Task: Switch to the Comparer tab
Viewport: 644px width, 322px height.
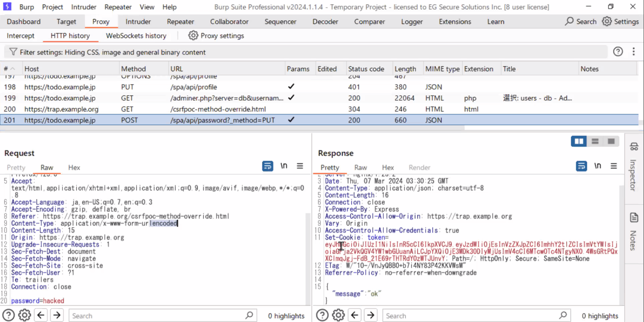Action: click(369, 22)
